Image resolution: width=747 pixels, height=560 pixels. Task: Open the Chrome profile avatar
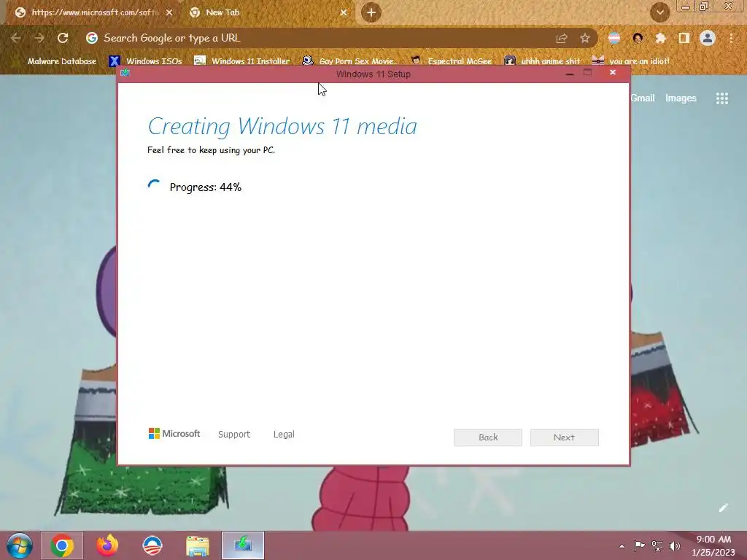(708, 38)
